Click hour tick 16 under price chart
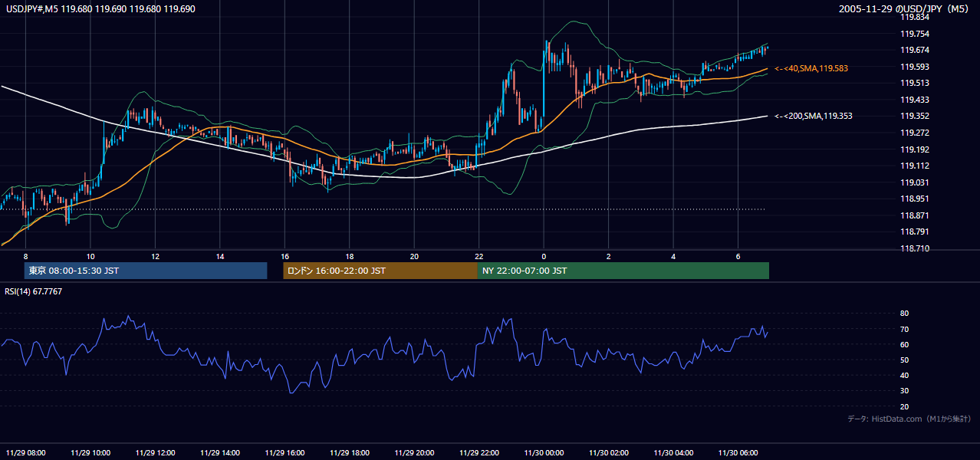 click(284, 256)
